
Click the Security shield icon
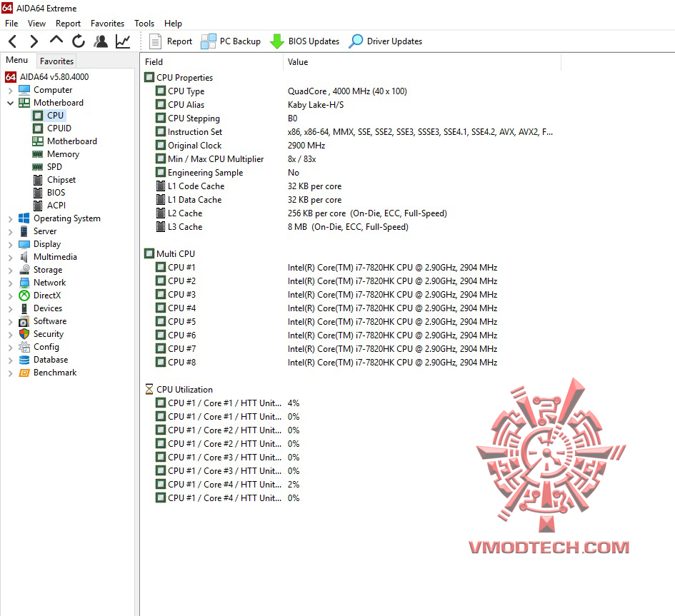(24, 334)
